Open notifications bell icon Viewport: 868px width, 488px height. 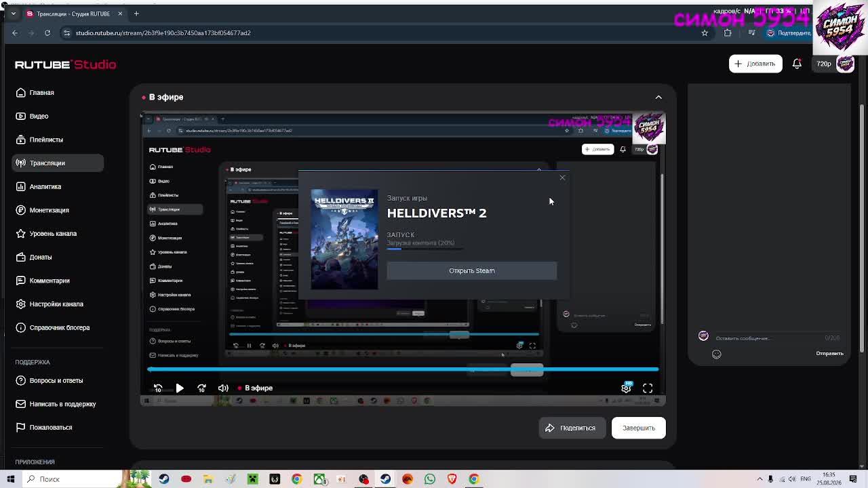pos(797,64)
